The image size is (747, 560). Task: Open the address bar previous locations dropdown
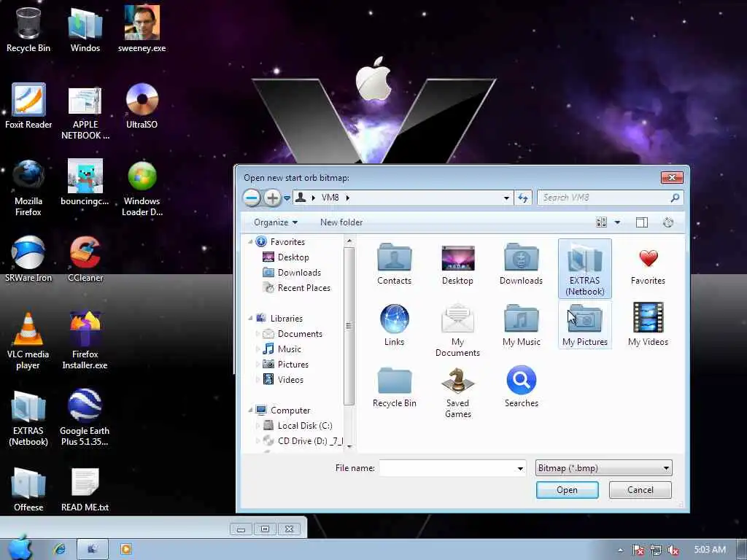506,198
